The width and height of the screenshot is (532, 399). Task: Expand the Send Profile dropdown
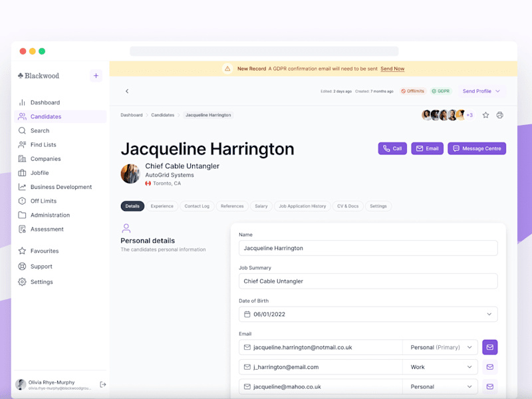481,91
